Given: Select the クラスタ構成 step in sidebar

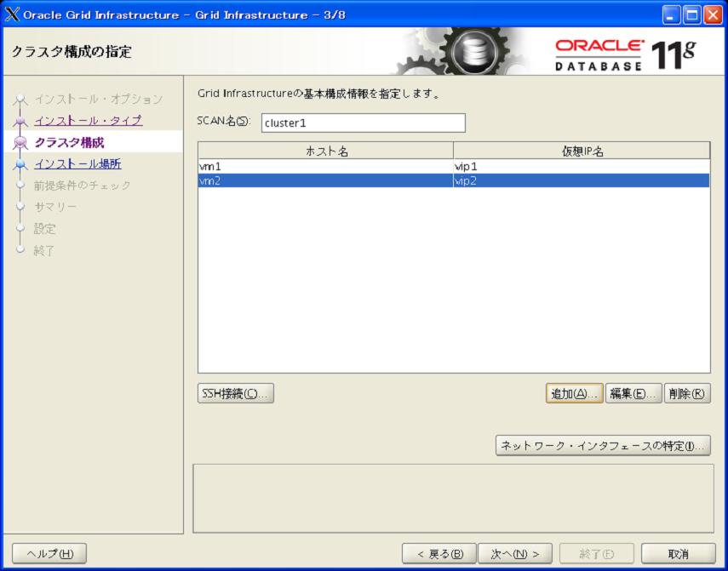Looking at the screenshot, I should [70, 142].
